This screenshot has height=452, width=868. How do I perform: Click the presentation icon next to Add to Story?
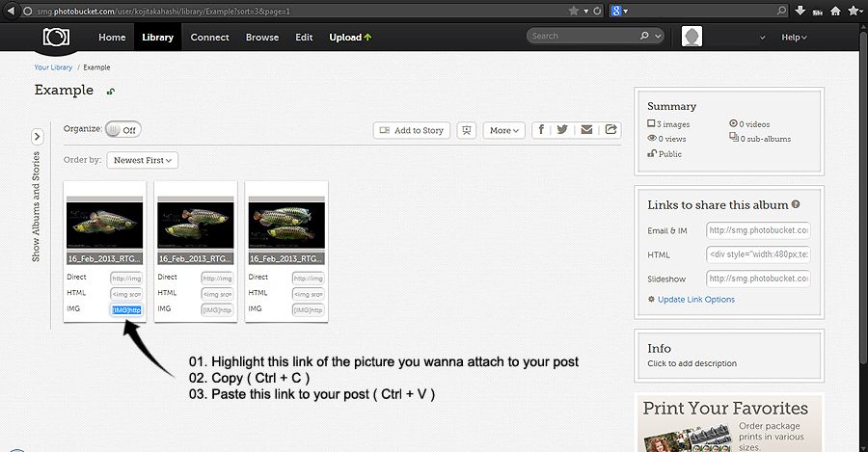point(467,130)
